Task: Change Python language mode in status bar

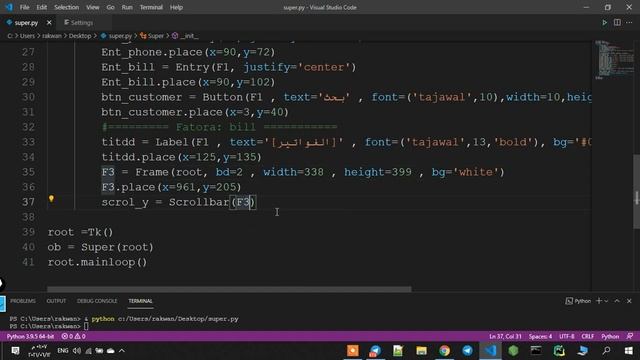Action: point(610,336)
